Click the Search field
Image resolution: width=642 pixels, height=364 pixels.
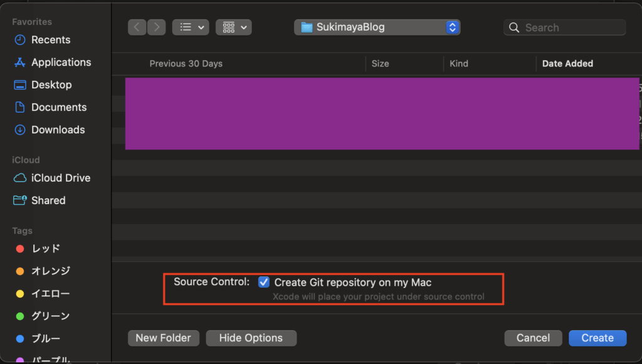(565, 28)
